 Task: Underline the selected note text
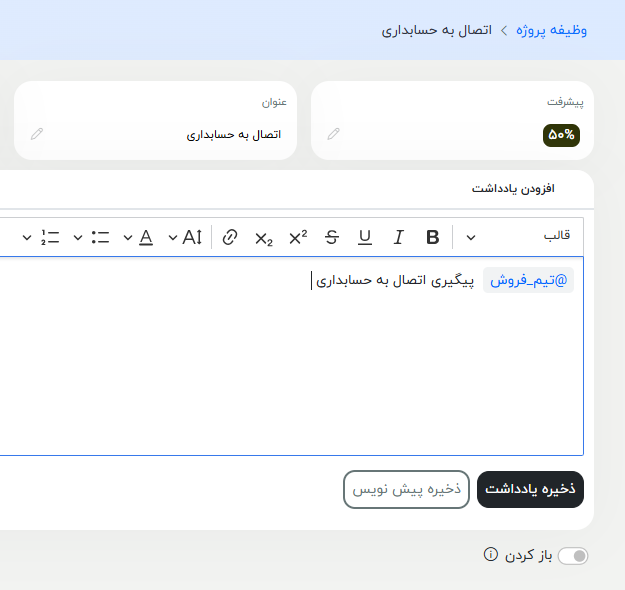pos(365,237)
